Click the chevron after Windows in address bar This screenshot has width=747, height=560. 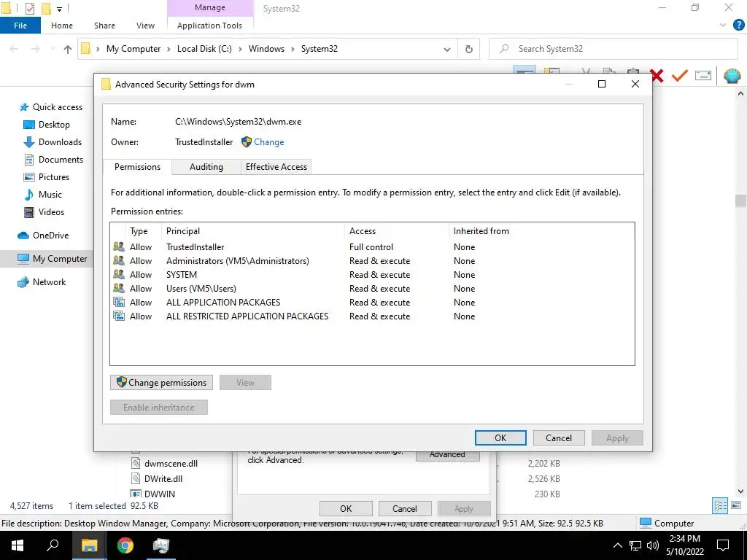tap(293, 49)
